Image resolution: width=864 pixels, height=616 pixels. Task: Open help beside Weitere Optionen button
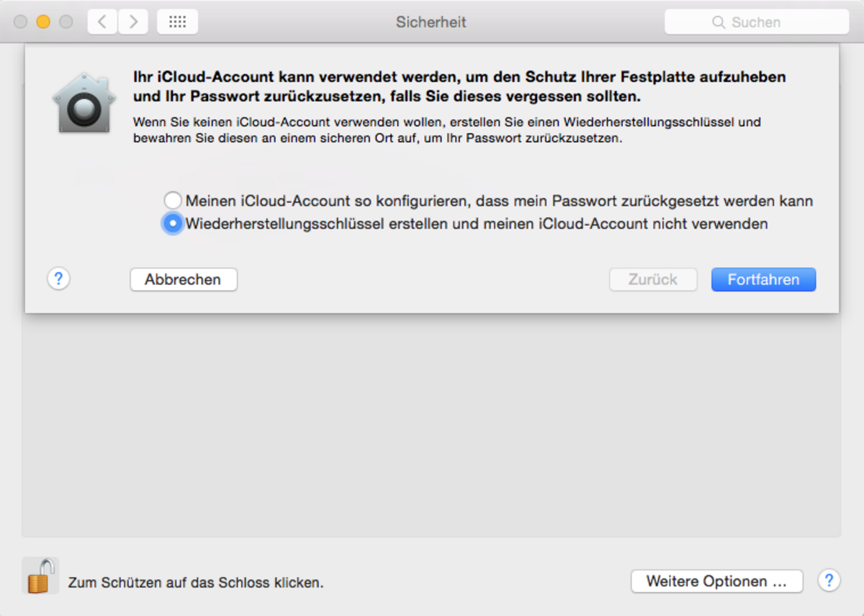[x=829, y=581]
